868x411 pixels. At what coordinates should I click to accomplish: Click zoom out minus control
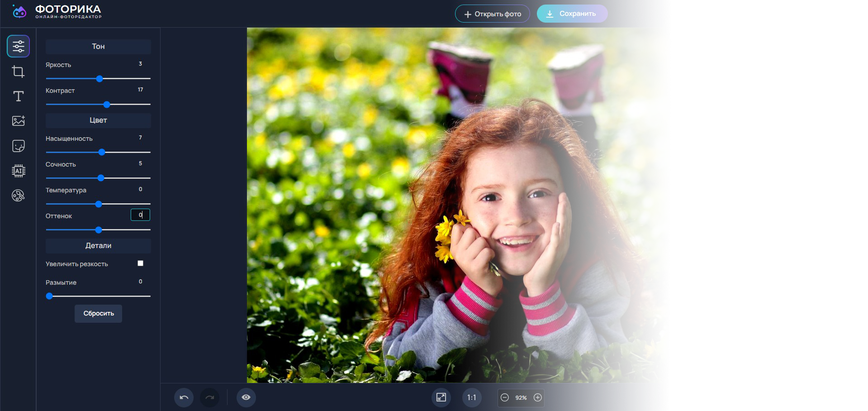(x=504, y=398)
